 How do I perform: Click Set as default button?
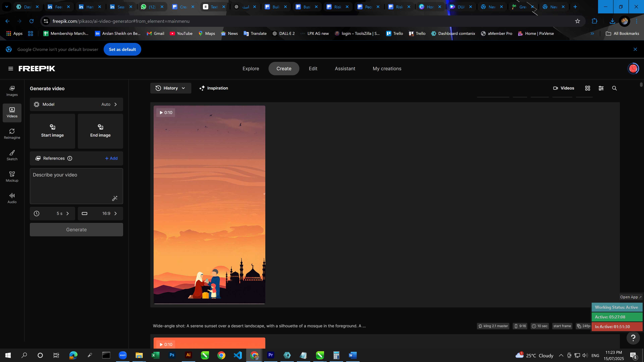point(122,49)
